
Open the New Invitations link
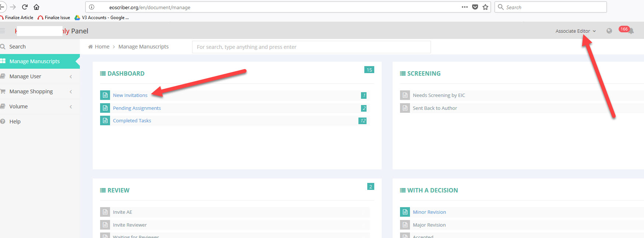pyautogui.click(x=130, y=95)
